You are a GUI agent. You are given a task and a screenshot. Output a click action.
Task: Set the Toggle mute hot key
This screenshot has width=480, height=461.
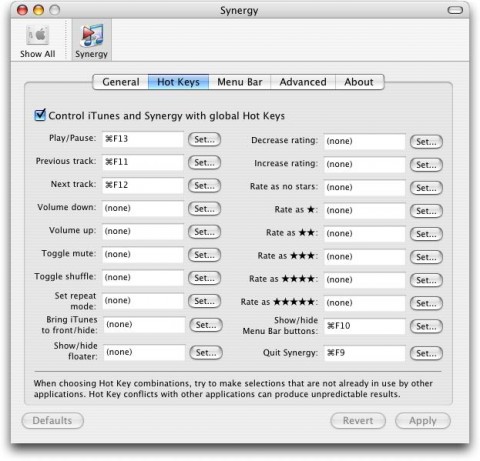204,255
